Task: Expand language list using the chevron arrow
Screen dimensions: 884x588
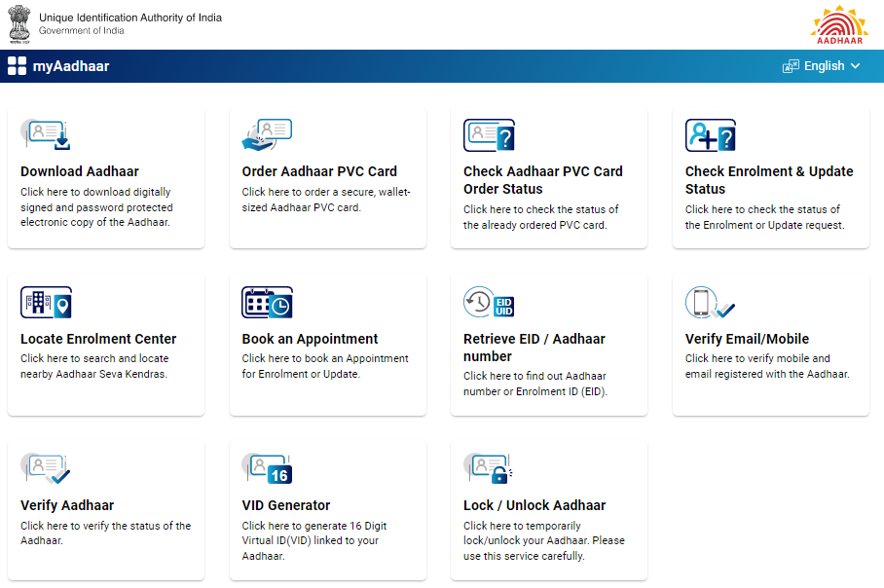Action: tap(855, 66)
